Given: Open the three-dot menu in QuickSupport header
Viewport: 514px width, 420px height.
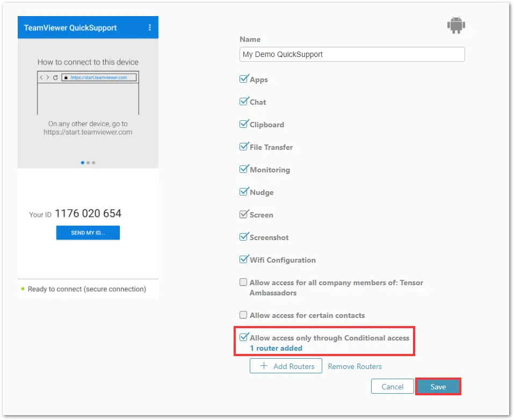Looking at the screenshot, I should pyautogui.click(x=150, y=27).
